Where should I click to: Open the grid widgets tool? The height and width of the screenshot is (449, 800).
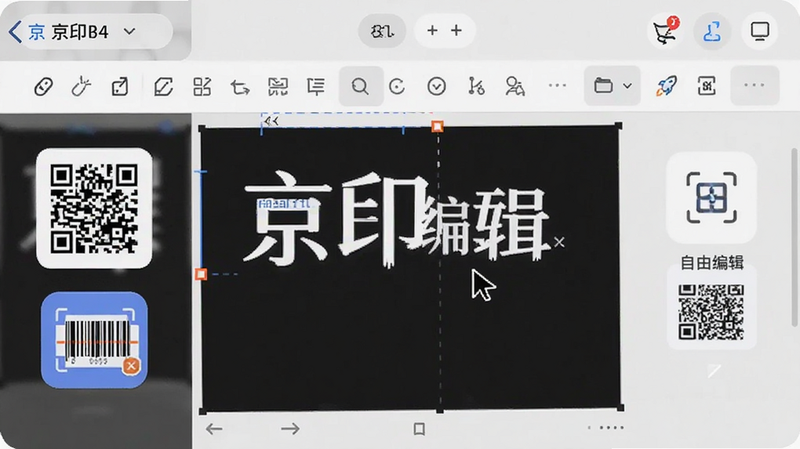(x=202, y=86)
